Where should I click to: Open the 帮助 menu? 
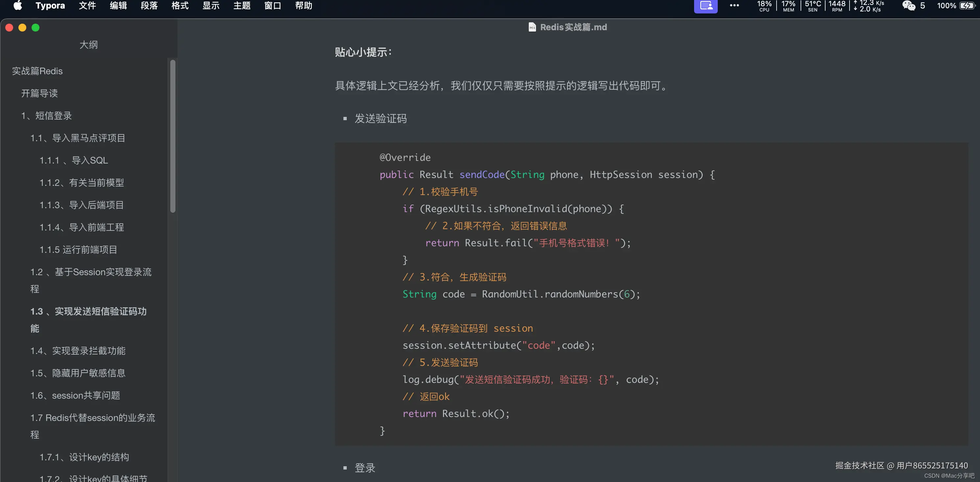pos(304,5)
